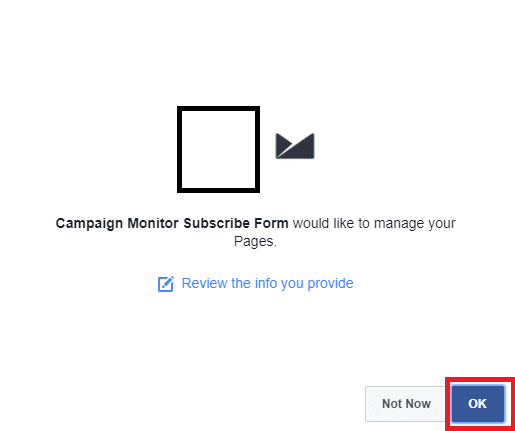This screenshot has height=431, width=515.
Task: Click 'Subscribe Form' in the permission text
Action: [x=236, y=223]
